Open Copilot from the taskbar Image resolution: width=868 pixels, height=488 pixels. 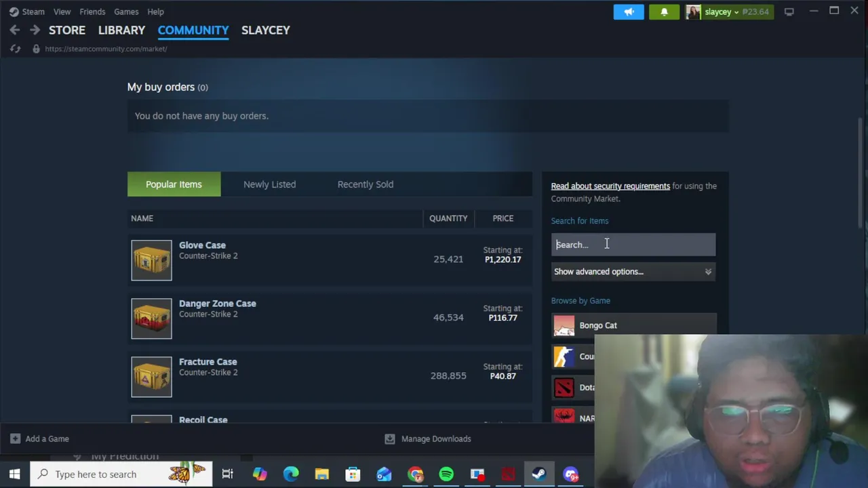[260, 474]
